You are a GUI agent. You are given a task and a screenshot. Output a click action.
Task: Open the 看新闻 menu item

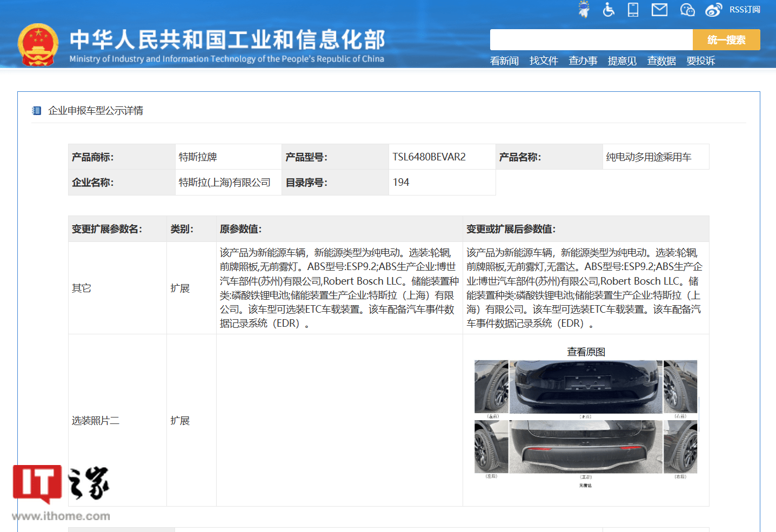[x=504, y=61]
